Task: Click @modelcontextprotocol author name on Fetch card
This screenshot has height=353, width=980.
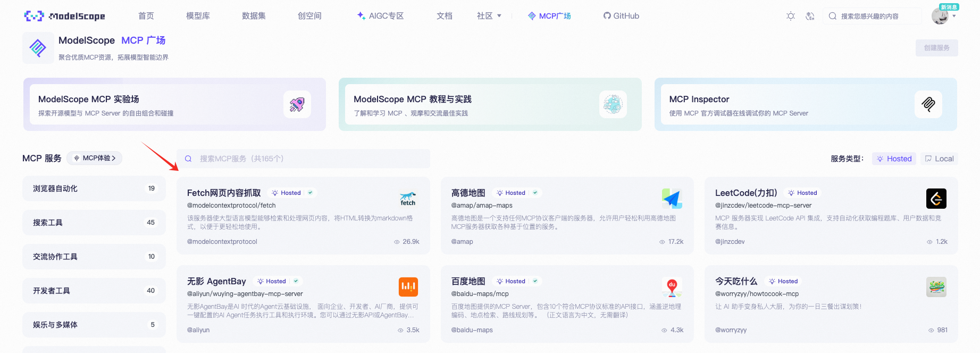Action: pos(222,242)
